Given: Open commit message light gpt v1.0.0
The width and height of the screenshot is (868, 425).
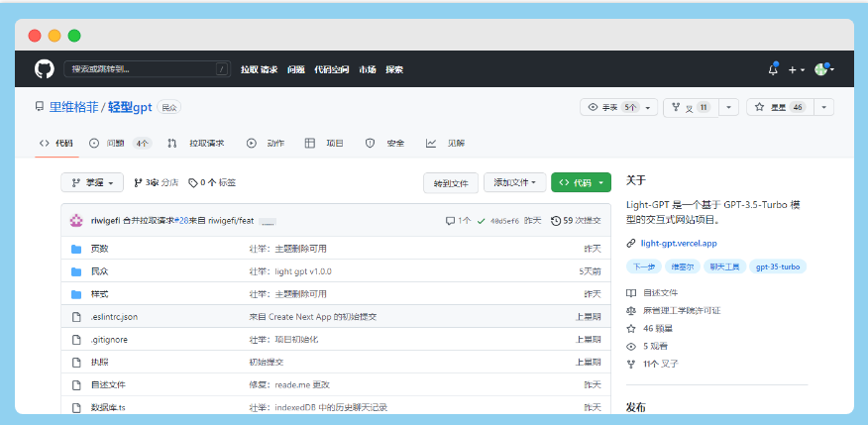Looking at the screenshot, I should pyautogui.click(x=290, y=271).
